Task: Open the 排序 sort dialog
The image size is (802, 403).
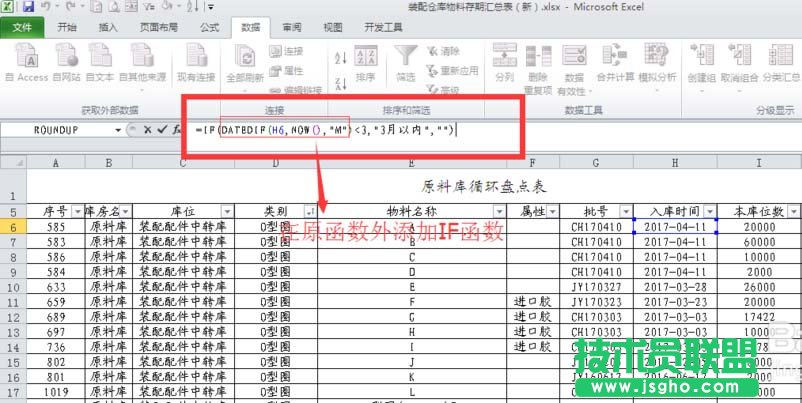Action: click(366, 62)
